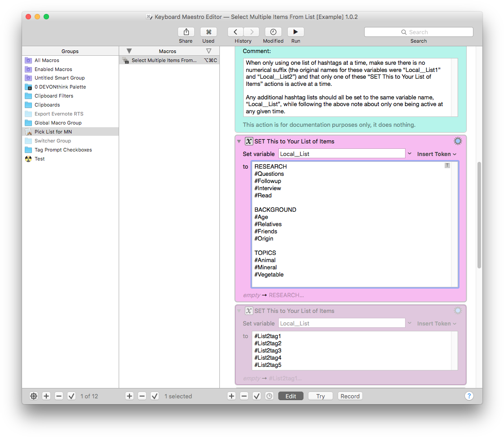Run the macro with play icon
Image resolution: width=504 pixels, height=437 pixels.
pyautogui.click(x=295, y=32)
